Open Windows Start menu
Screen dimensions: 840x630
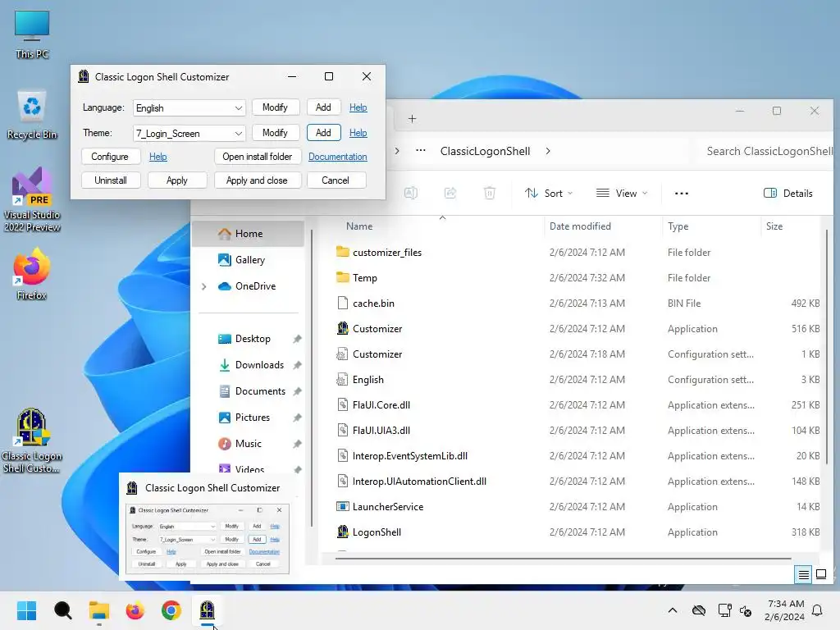pos(26,610)
